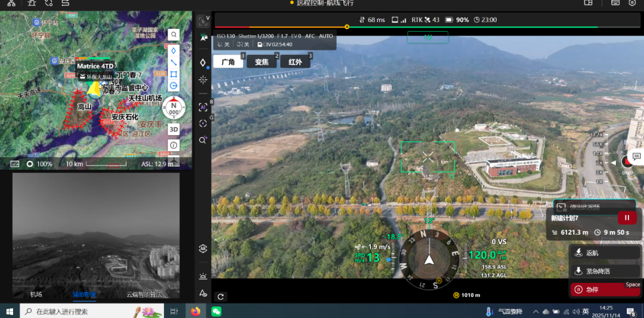Click the crosshair laser ranging icon
The image size is (644, 318).
(203, 80)
